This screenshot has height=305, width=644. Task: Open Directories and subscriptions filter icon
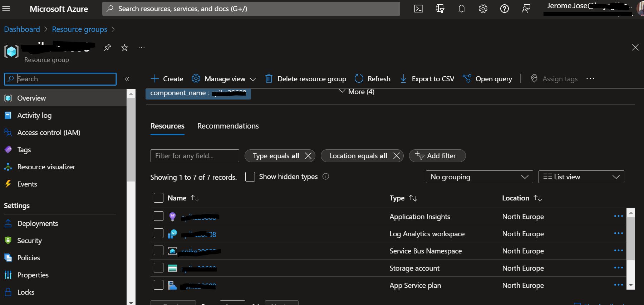click(x=440, y=9)
